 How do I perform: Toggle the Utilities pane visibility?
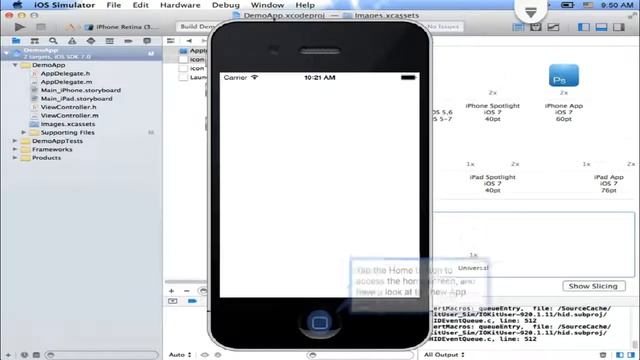coord(619,27)
